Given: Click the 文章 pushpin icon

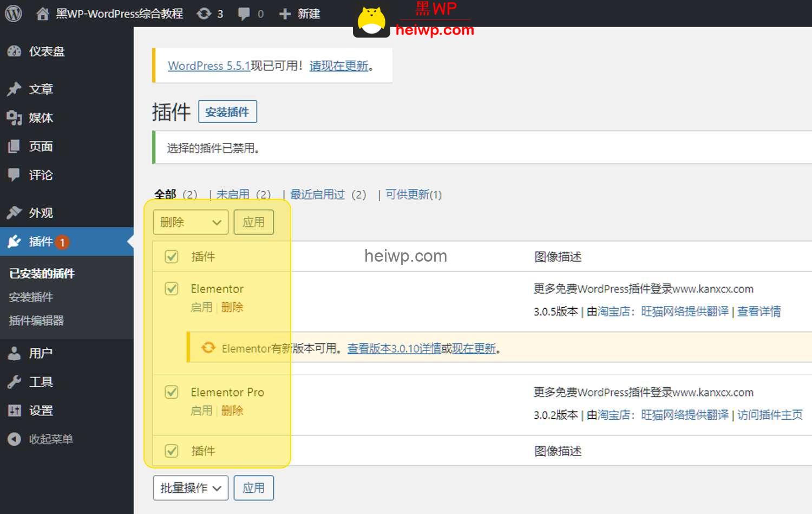Looking at the screenshot, I should pyautogui.click(x=14, y=89).
